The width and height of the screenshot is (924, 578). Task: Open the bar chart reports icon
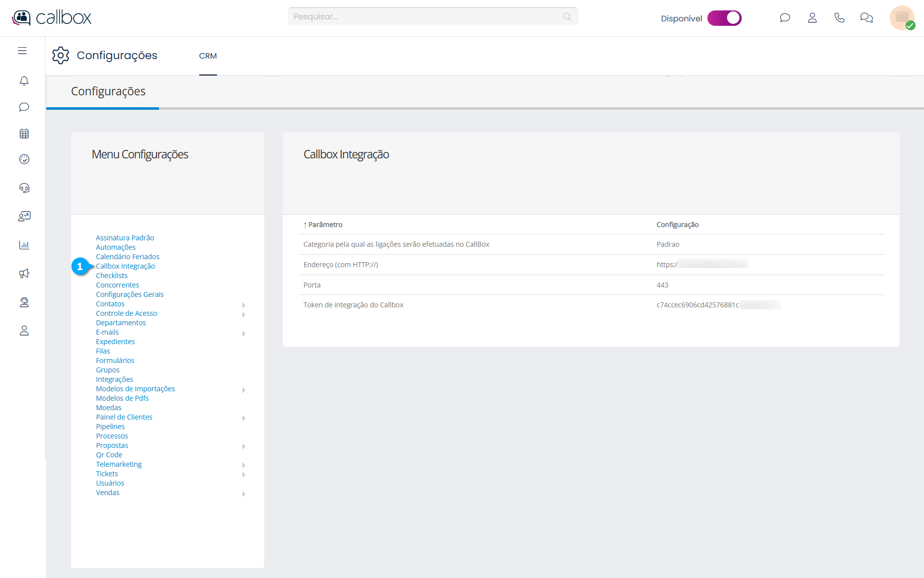coord(24,245)
